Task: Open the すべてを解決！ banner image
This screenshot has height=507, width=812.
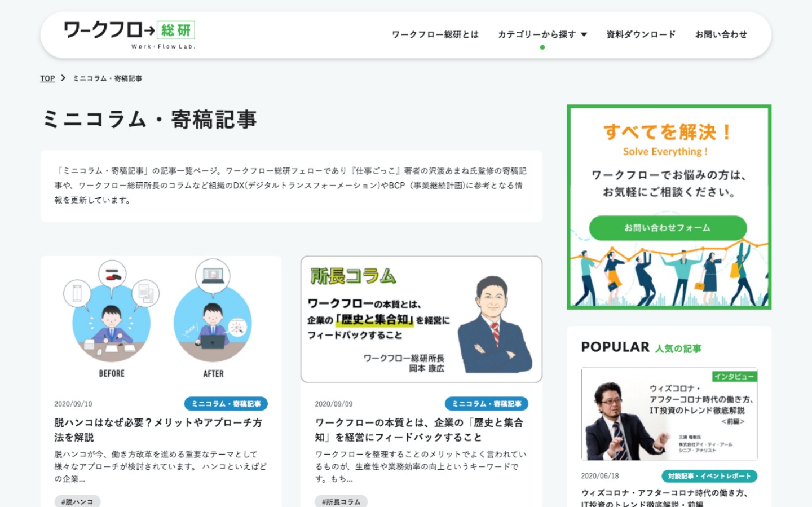Action: 669,207
